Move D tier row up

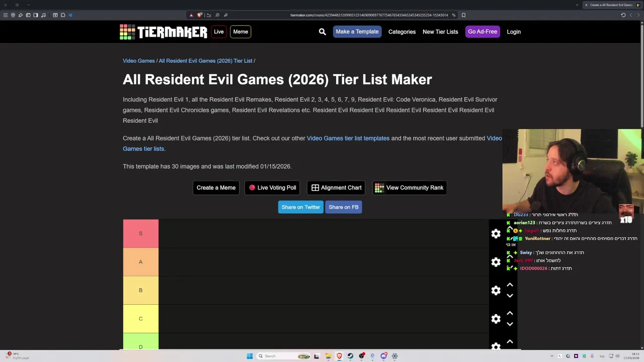(x=510, y=342)
